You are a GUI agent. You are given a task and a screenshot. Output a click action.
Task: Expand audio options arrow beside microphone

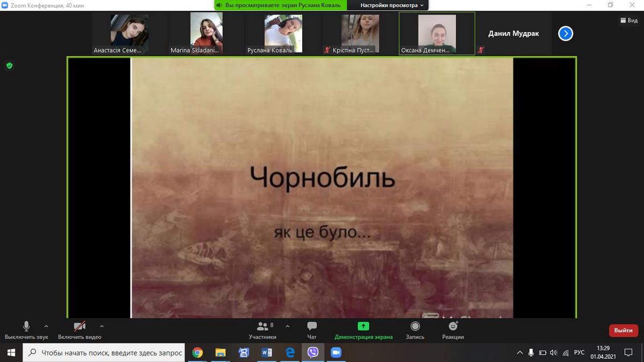pyautogui.click(x=46, y=326)
